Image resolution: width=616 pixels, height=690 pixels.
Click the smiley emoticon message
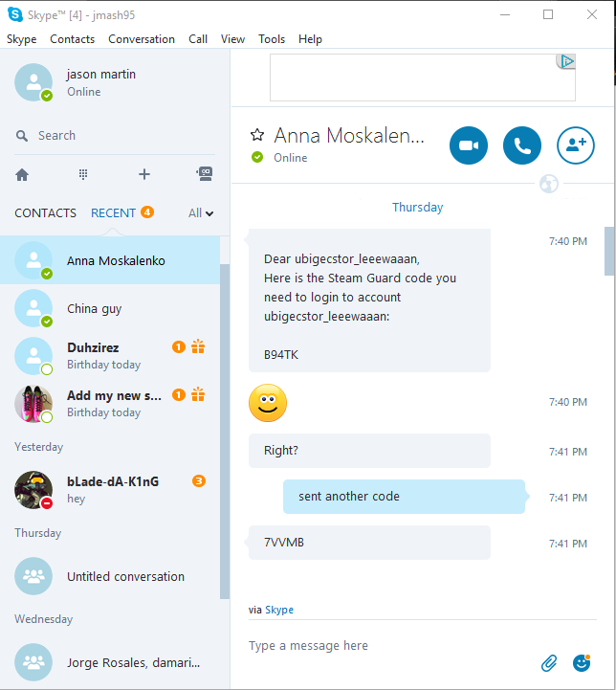tap(268, 403)
